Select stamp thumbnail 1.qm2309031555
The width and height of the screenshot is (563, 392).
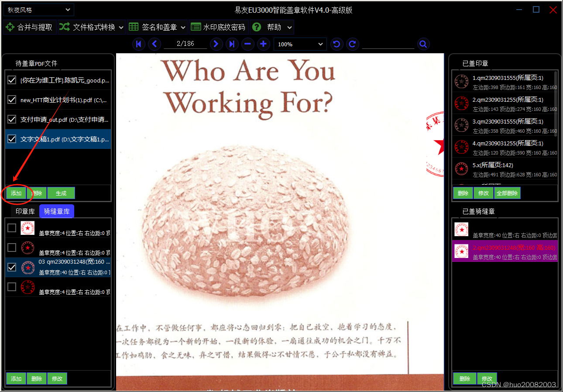461,82
